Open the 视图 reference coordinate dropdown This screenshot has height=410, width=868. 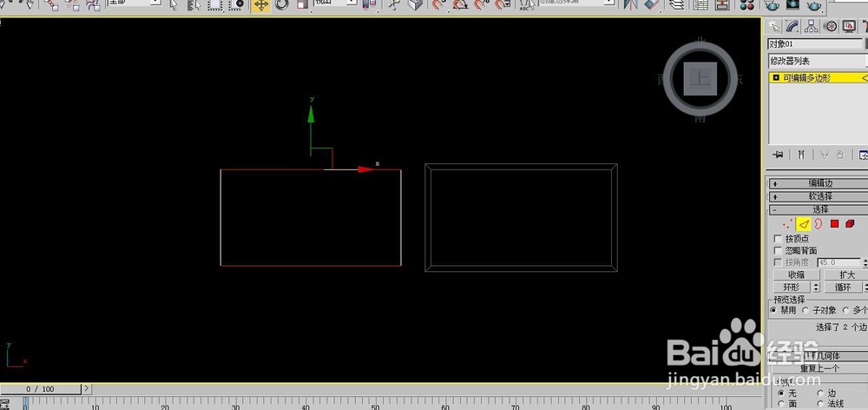click(x=335, y=3)
